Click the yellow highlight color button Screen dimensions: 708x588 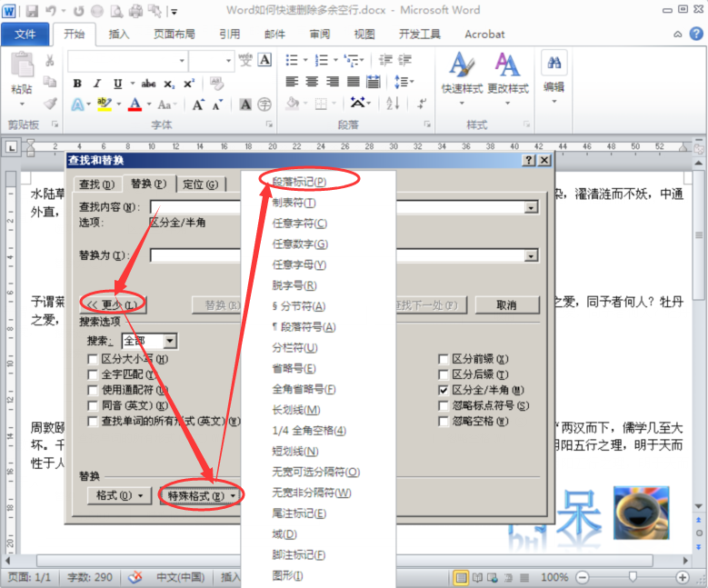pos(105,105)
